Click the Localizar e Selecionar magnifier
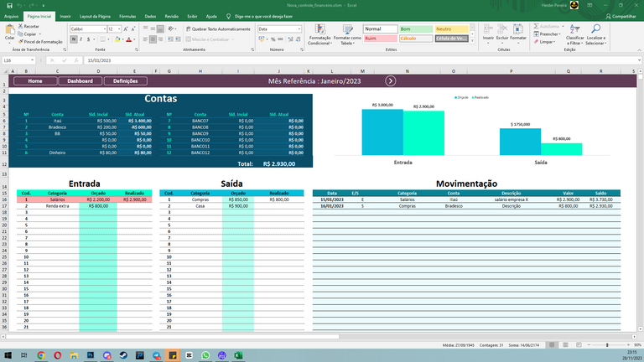Image resolution: width=644 pixels, height=362 pixels. 595,28
